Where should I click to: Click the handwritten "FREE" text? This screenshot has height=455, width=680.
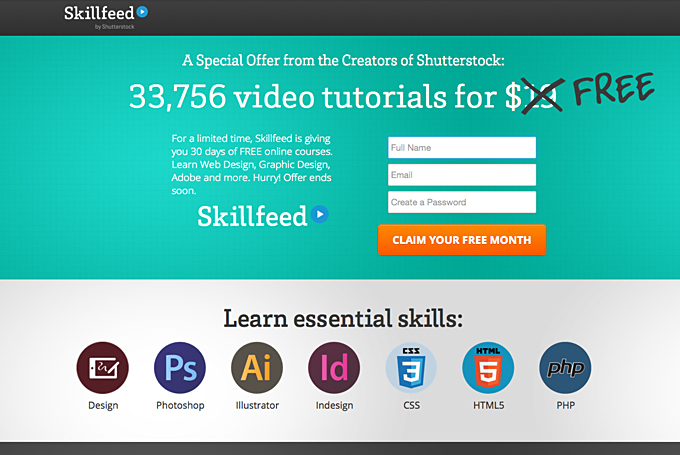(614, 89)
